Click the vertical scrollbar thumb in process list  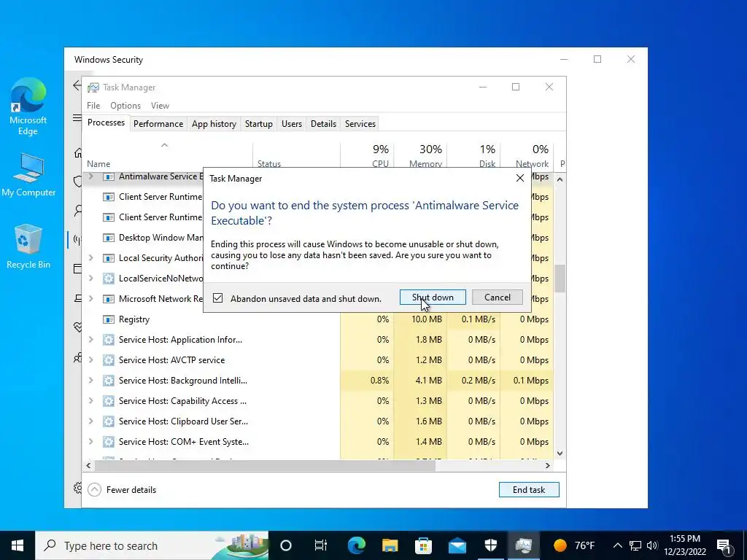pos(560,279)
